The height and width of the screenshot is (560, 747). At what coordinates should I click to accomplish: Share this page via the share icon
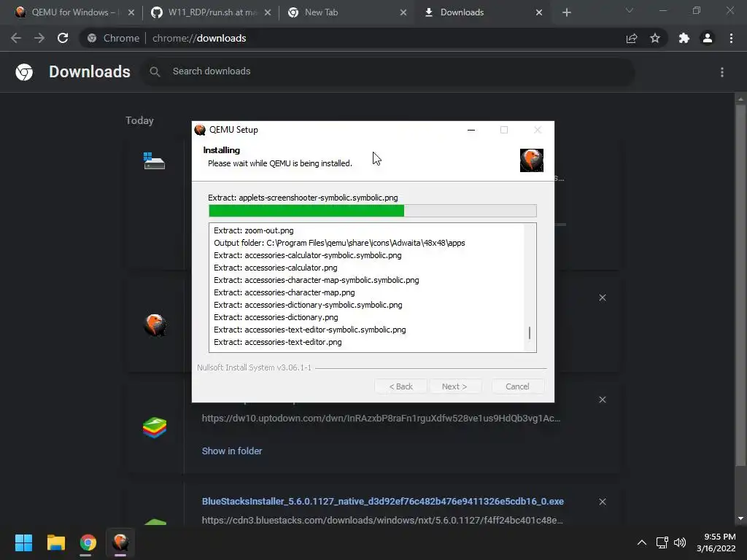632,38
